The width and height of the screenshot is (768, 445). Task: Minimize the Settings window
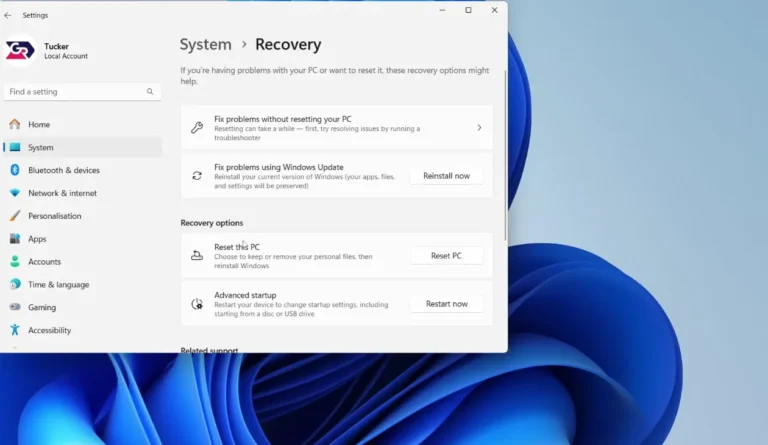[x=442, y=10]
